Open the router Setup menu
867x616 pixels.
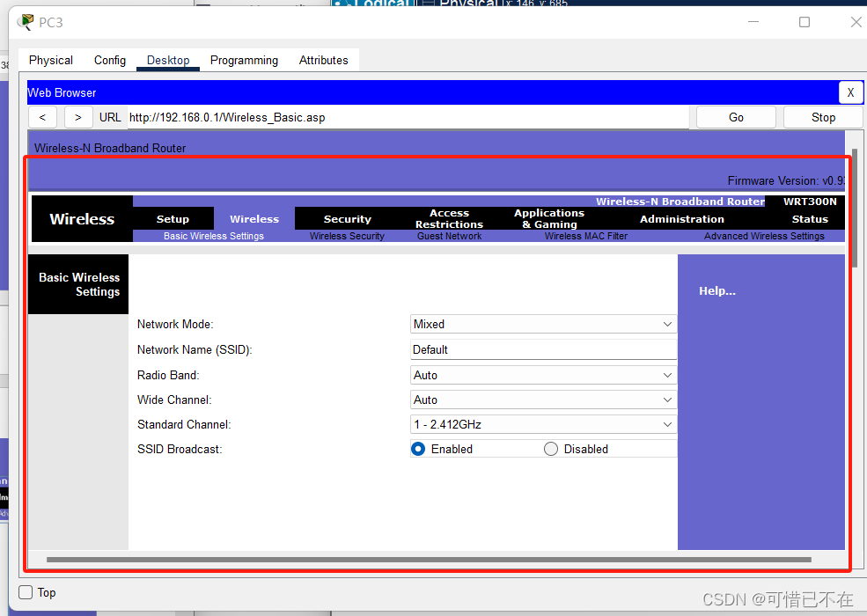coord(173,219)
